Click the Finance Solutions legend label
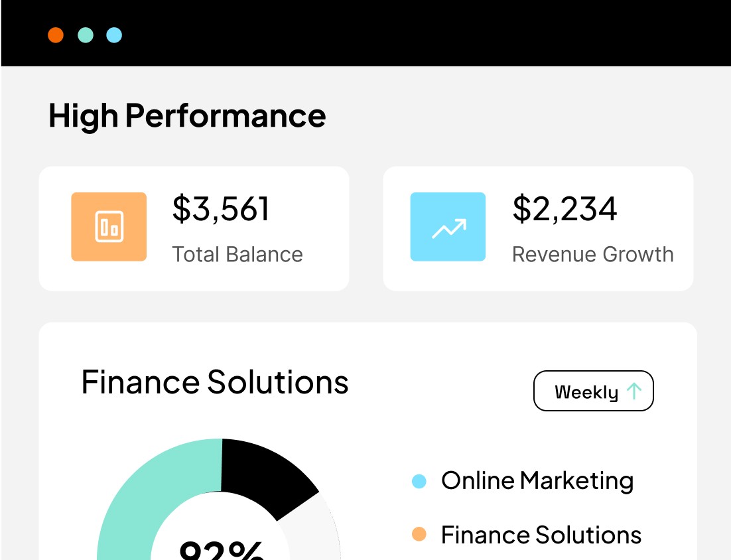 [x=541, y=535]
